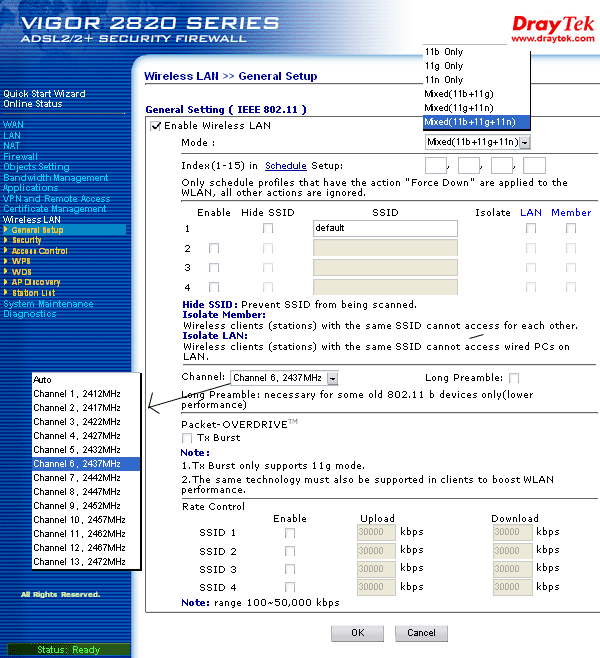Screen dimensions: 600x658
Task: Open Diagnostics menu in sidebar
Action: click(x=29, y=314)
